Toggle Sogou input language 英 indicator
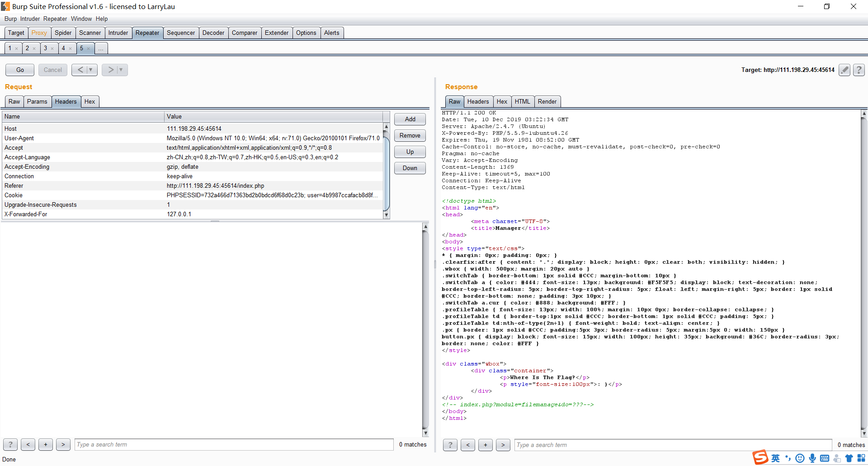 tap(775, 458)
